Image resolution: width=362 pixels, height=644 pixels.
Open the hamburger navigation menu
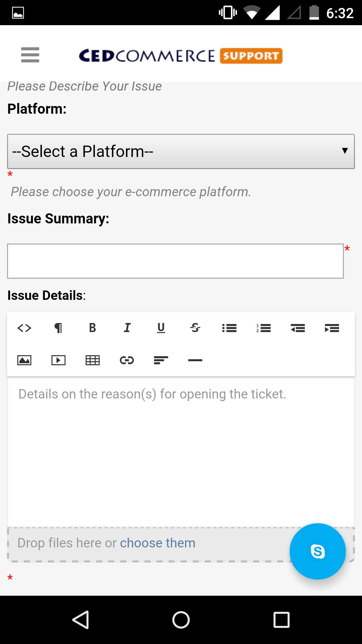[30, 55]
